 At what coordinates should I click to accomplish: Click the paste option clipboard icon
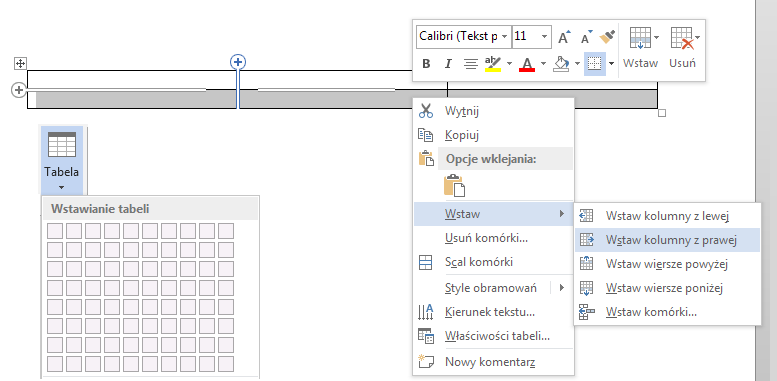click(454, 186)
